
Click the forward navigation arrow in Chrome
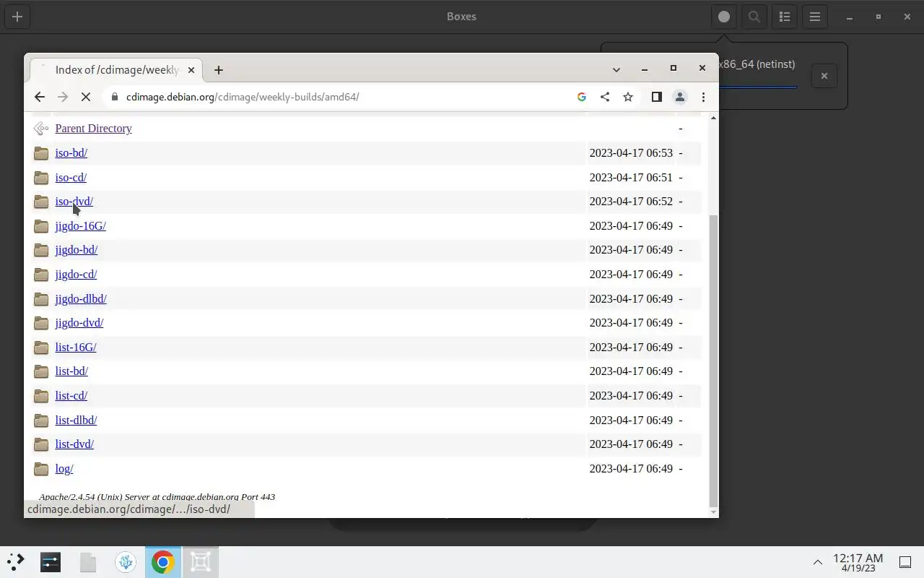63,97
